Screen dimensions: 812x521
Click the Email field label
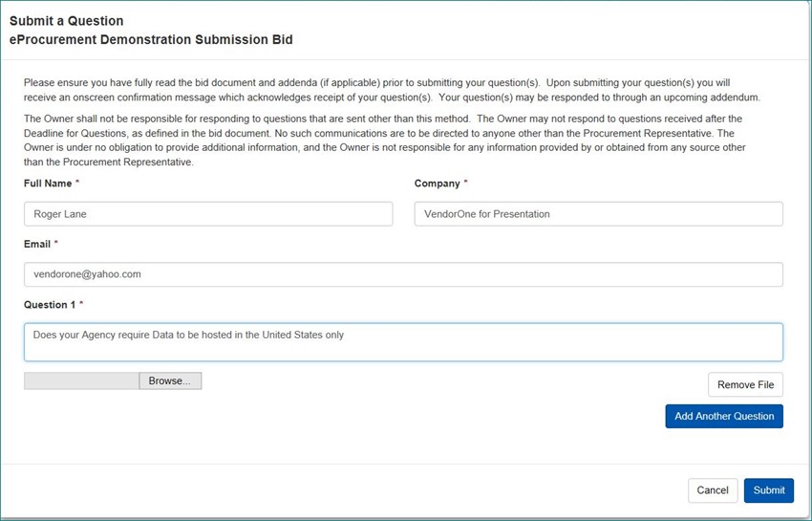click(38, 244)
